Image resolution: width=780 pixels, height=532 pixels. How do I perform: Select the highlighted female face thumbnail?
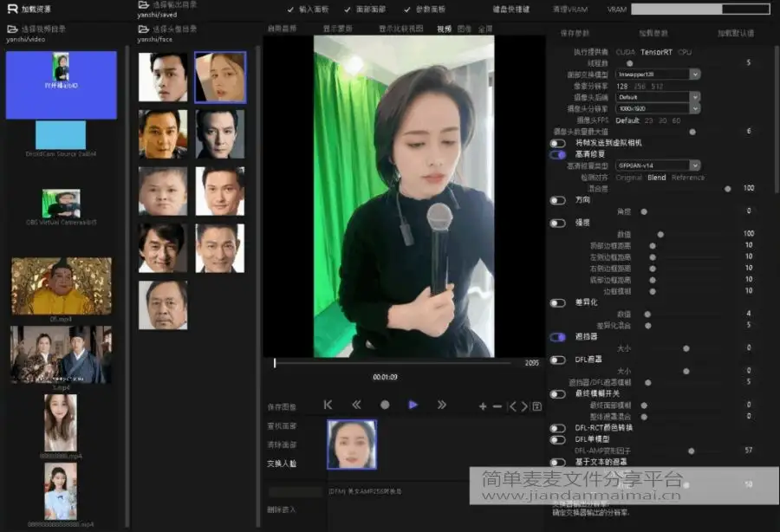tap(220, 77)
